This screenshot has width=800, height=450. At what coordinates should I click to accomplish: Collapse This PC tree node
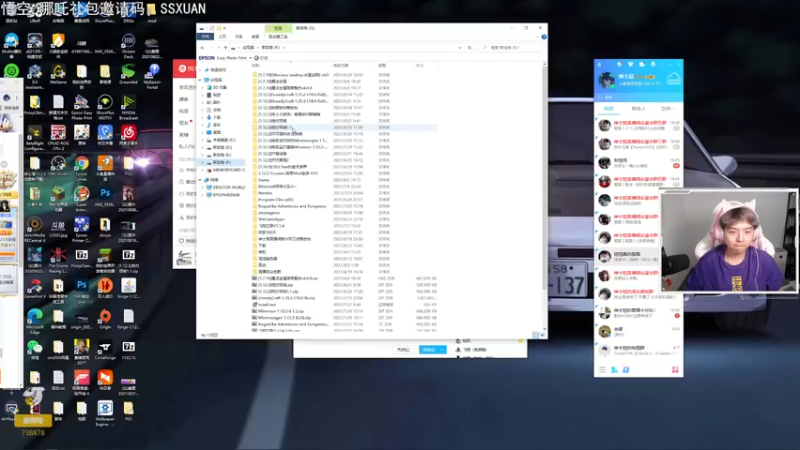click(201, 80)
